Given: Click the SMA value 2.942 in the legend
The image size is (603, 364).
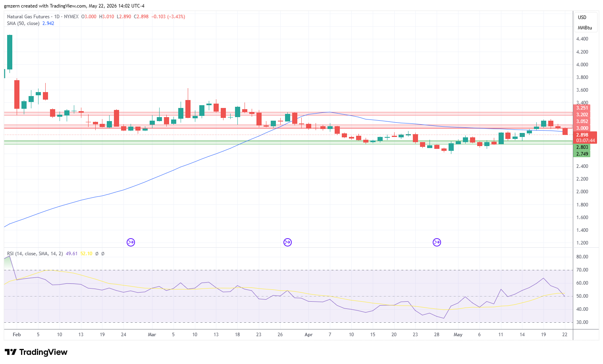Looking at the screenshot, I should (48, 23).
